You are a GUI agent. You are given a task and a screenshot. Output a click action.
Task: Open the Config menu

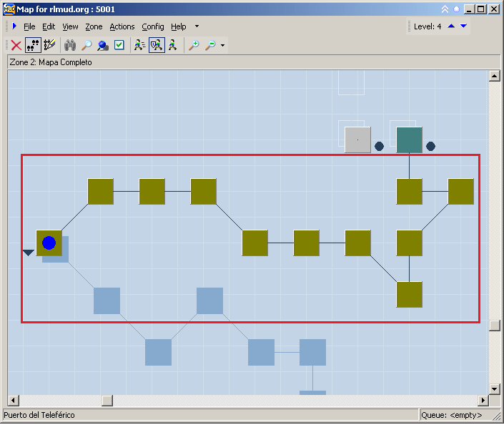pyautogui.click(x=152, y=26)
